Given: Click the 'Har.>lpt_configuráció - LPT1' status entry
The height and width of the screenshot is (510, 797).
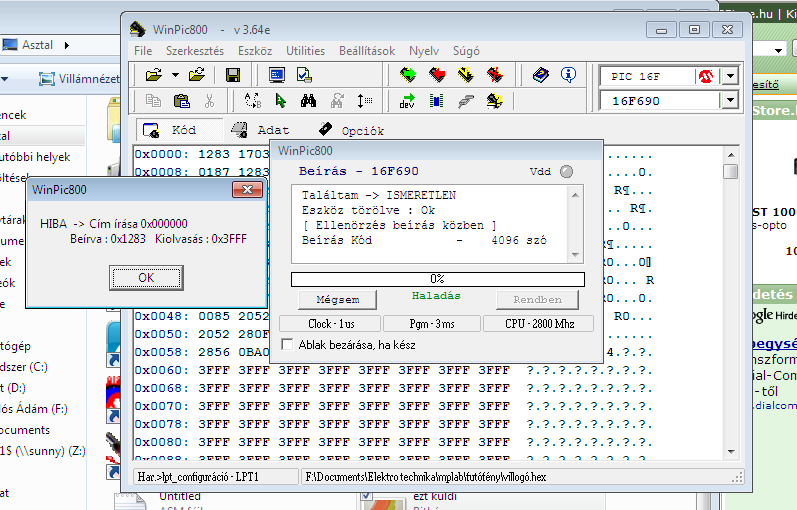Looking at the screenshot, I should pyautogui.click(x=216, y=477).
